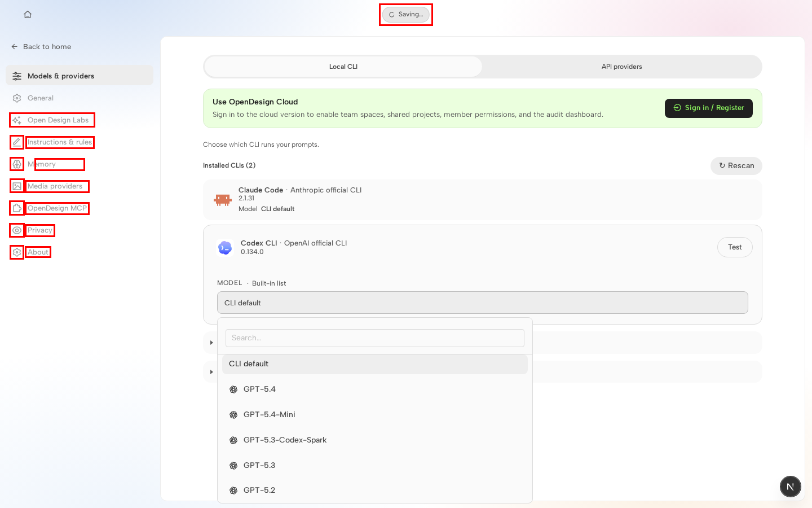The height and width of the screenshot is (508, 812).
Task: Go Back to home
Action: 41,47
